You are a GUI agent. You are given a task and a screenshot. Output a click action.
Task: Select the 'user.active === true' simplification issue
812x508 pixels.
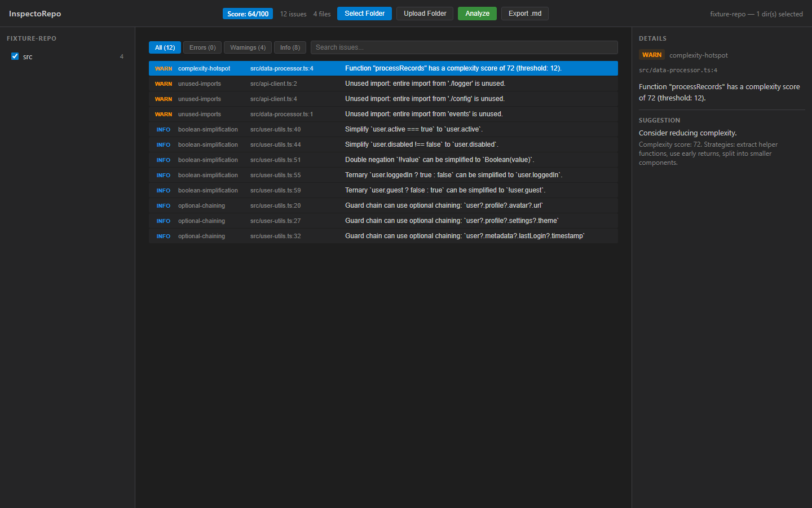[x=383, y=129]
